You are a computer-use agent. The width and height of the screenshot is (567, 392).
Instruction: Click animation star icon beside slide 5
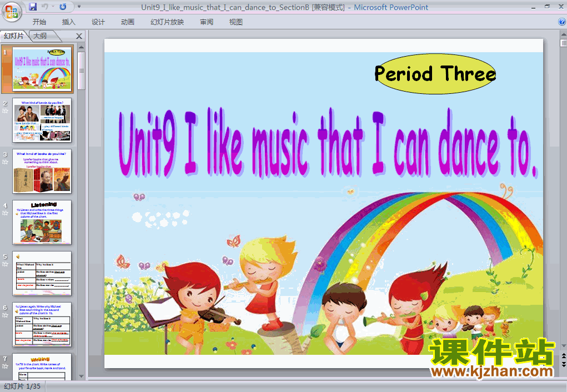tap(5, 264)
